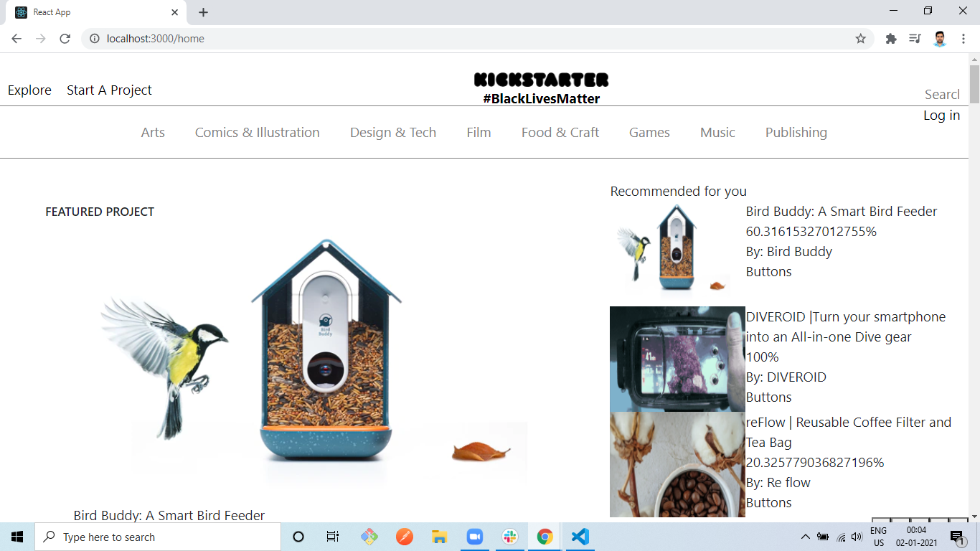Image resolution: width=980 pixels, height=551 pixels.
Task: Click Buttons under DIVEROID recommendation
Action: (x=769, y=397)
